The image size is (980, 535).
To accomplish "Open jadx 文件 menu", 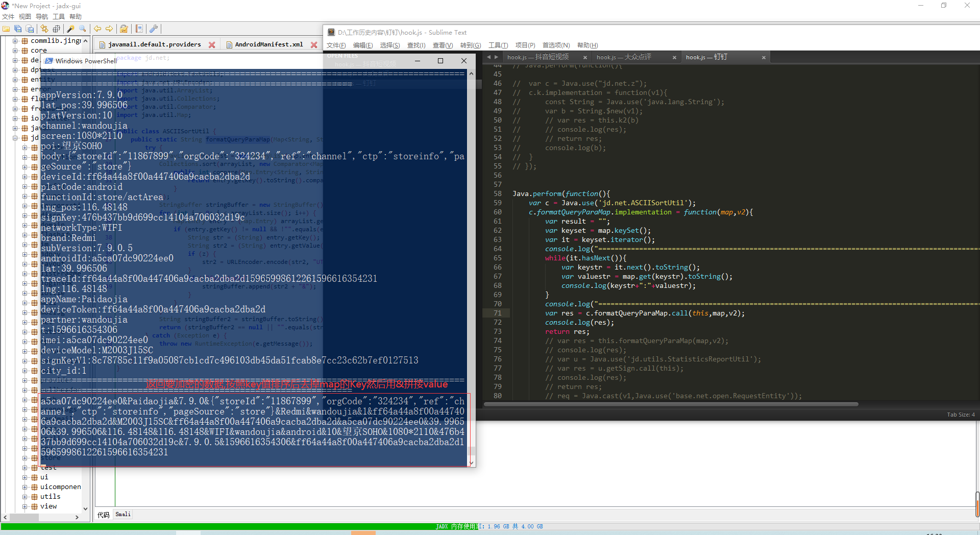I will (8, 17).
